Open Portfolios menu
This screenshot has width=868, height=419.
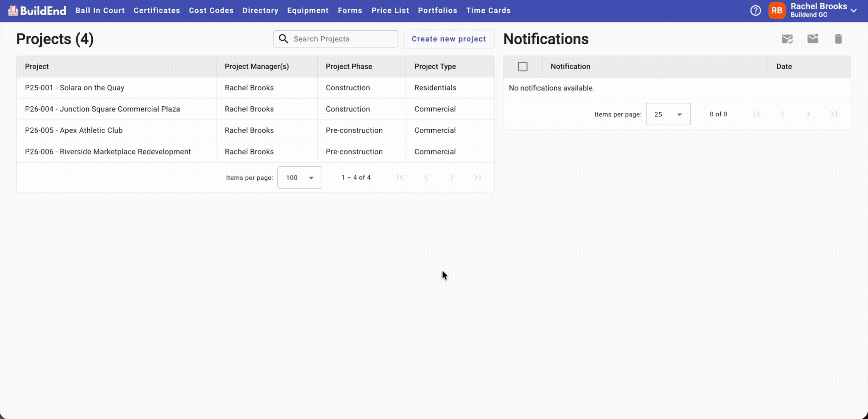click(x=437, y=10)
